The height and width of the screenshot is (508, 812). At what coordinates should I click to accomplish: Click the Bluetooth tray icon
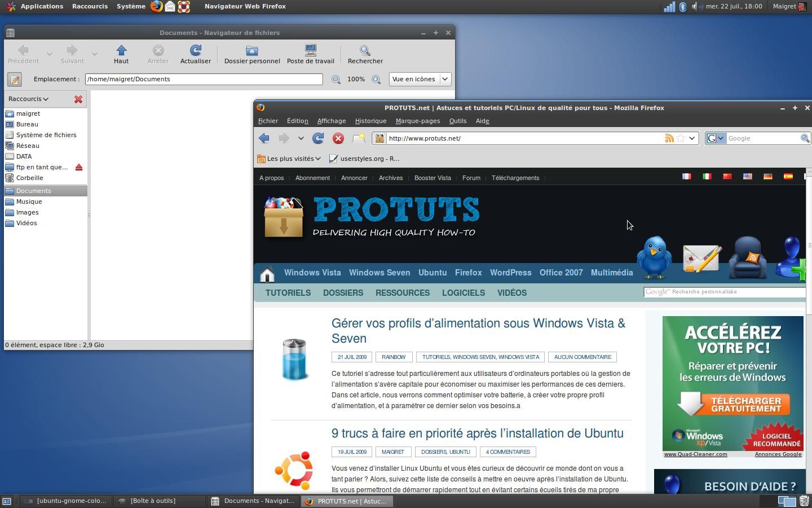coord(682,6)
